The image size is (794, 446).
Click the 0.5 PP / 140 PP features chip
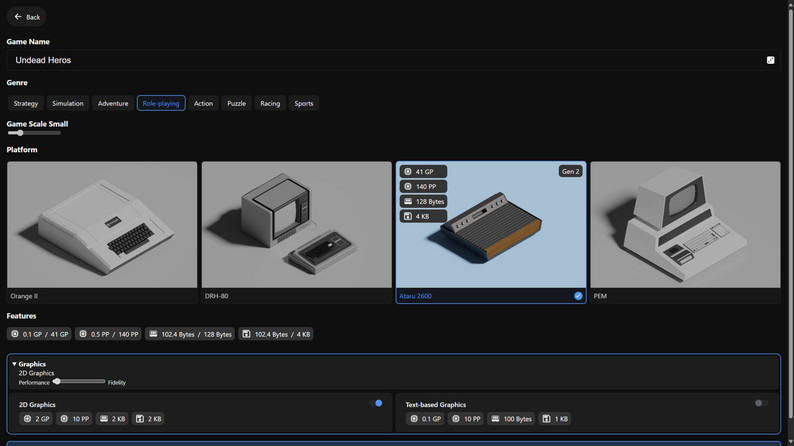pyautogui.click(x=108, y=334)
